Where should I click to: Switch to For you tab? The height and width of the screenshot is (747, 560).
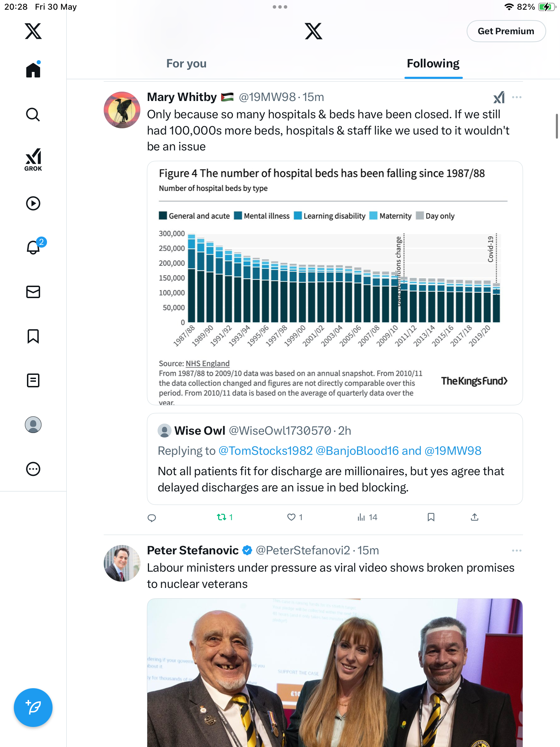click(186, 64)
